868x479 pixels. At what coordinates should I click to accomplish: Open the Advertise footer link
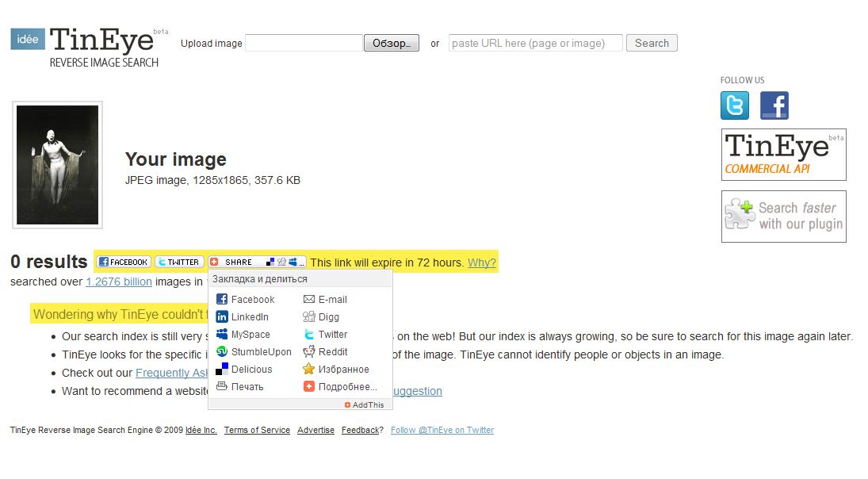(315, 431)
